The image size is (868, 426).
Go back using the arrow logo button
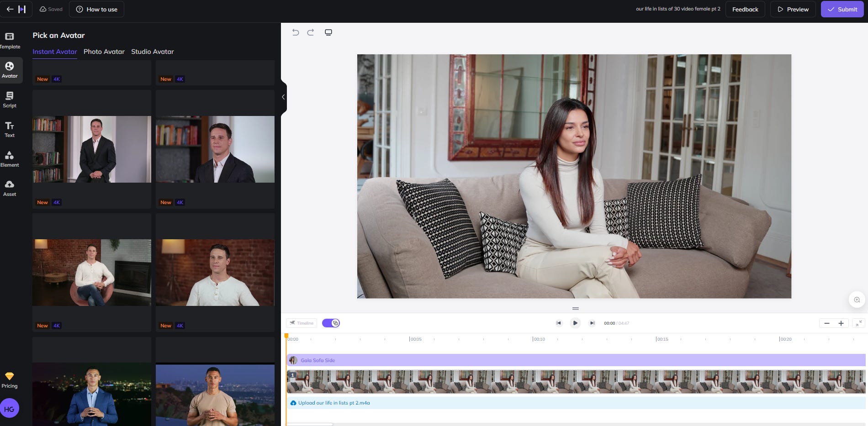16,9
